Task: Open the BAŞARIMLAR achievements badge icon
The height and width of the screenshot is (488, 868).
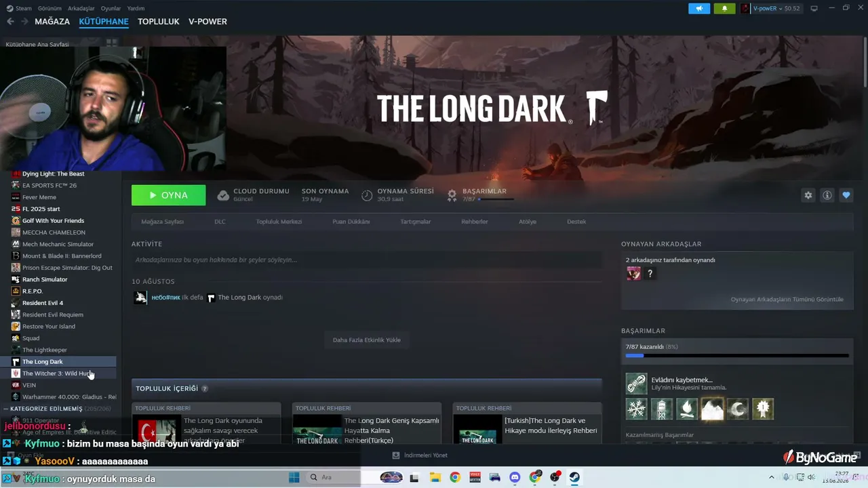Action: pos(452,195)
